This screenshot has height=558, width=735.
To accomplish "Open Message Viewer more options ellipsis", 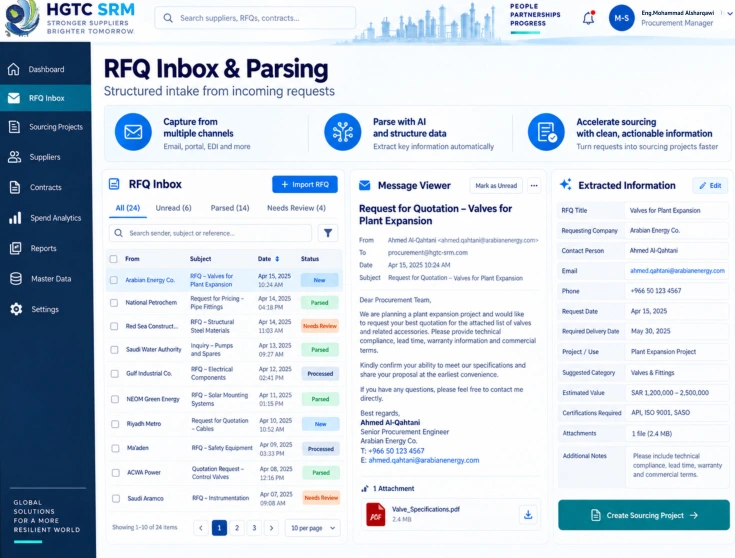I will click(534, 186).
